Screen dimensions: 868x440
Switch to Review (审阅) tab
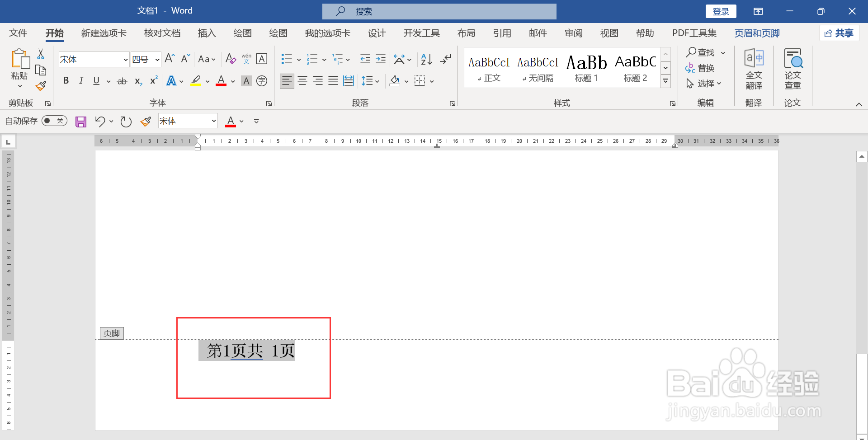pyautogui.click(x=573, y=33)
